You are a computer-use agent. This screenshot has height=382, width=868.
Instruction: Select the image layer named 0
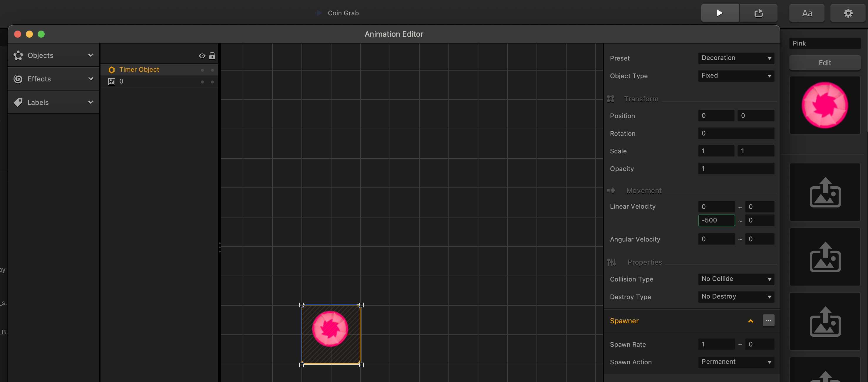159,81
